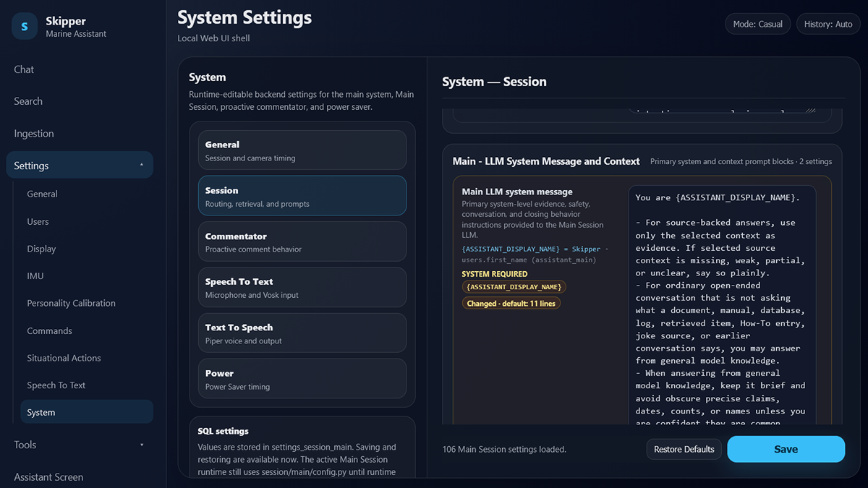This screenshot has height=488, width=868.
Task: Open Commentator proactive comment card
Action: click(x=302, y=241)
